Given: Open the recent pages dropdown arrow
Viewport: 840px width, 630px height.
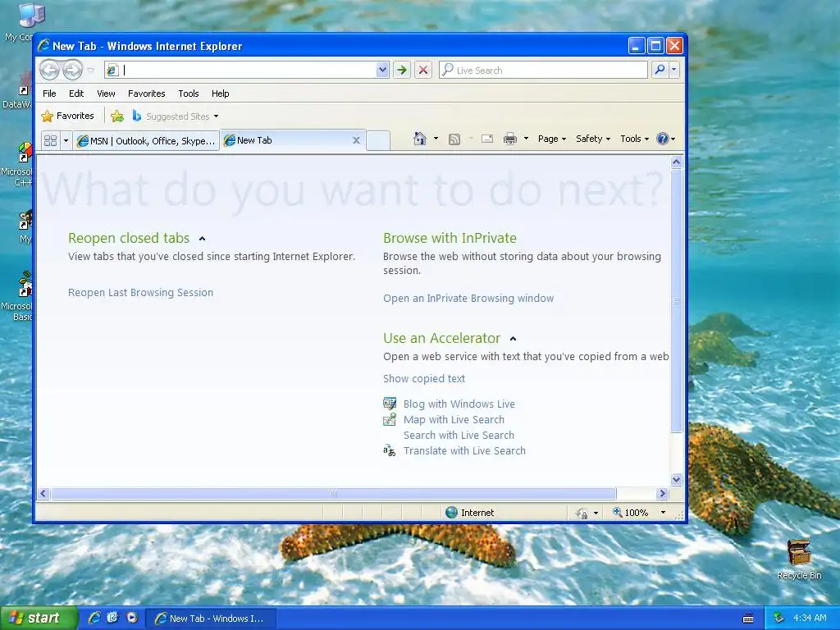Looking at the screenshot, I should tap(90, 71).
